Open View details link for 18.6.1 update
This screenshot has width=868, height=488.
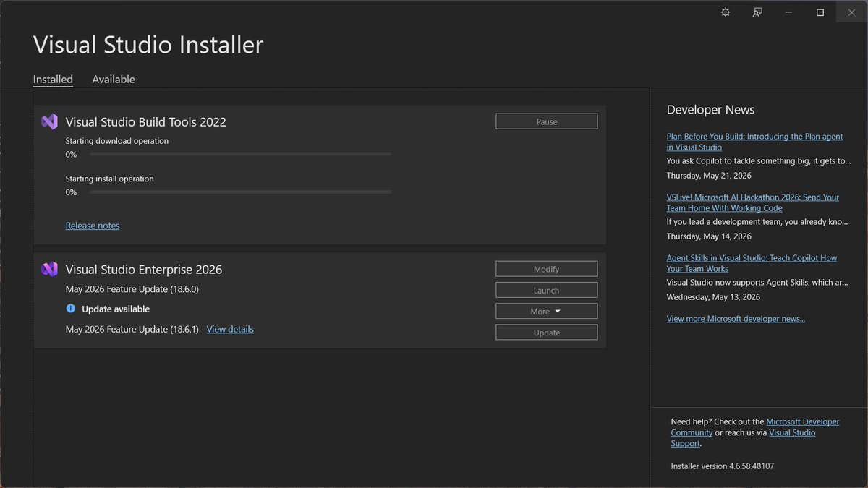(x=230, y=329)
